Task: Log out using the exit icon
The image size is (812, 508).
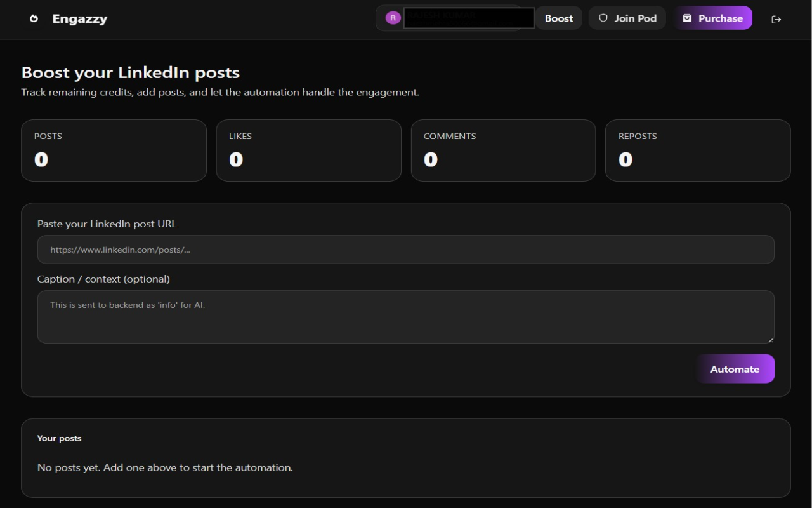Action: coord(776,19)
